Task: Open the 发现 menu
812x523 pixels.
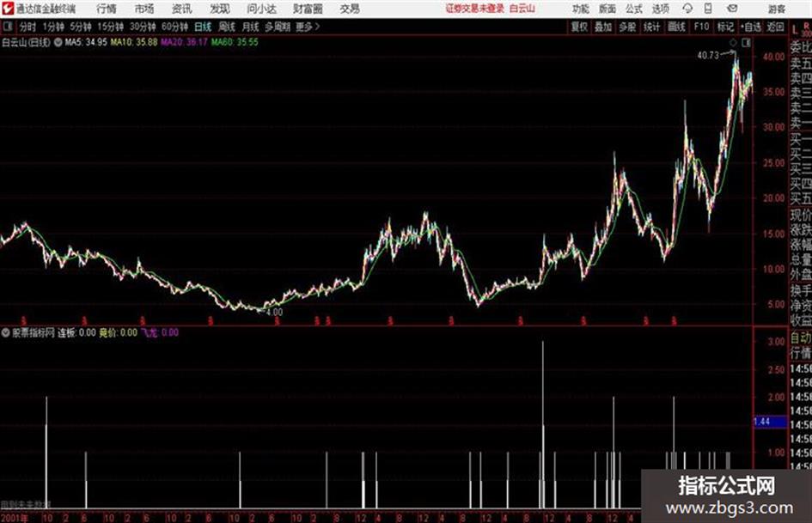Action: (x=220, y=9)
